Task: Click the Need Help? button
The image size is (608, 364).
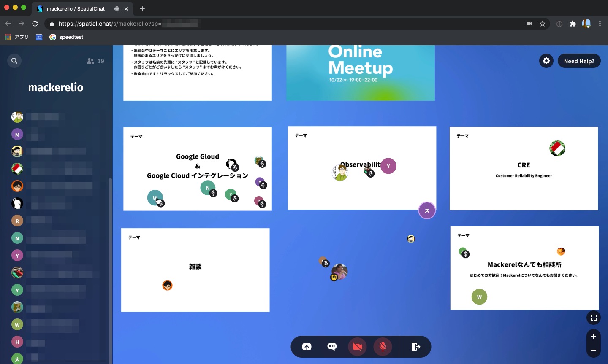Action: (579, 61)
